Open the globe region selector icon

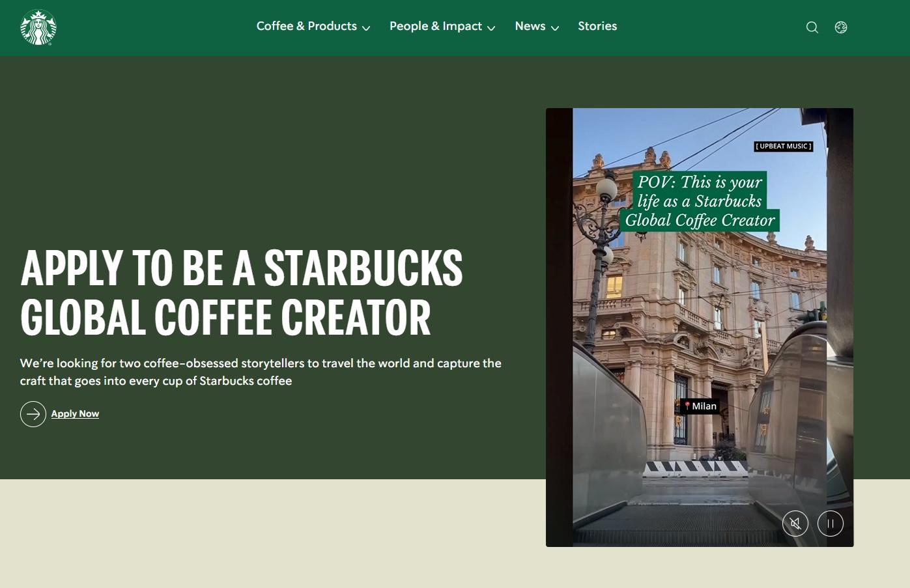841,27
